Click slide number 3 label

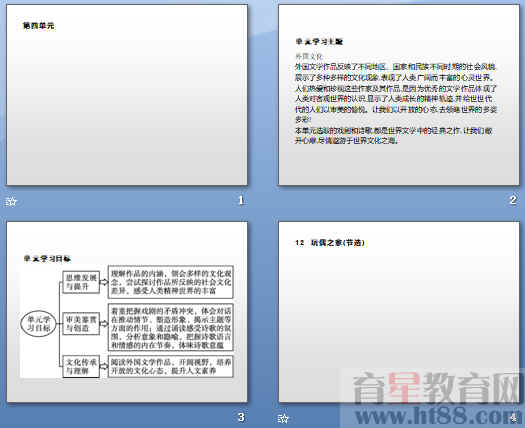[x=241, y=417]
